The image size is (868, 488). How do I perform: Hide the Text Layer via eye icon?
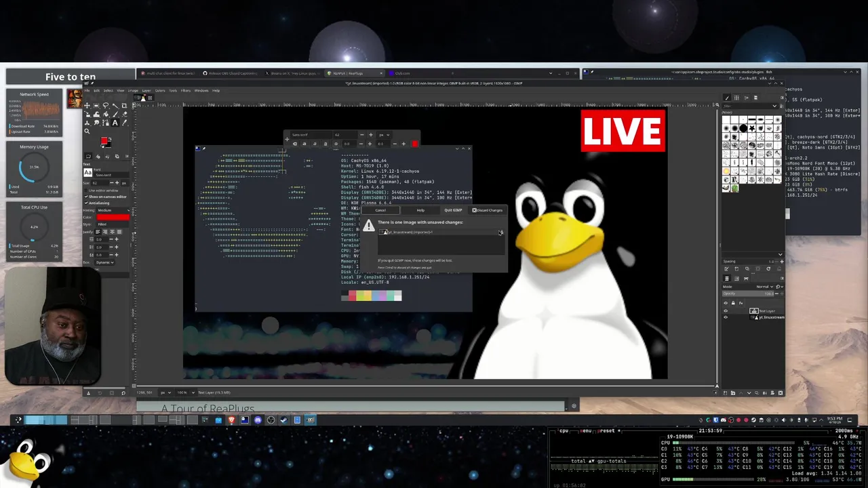[x=726, y=311]
